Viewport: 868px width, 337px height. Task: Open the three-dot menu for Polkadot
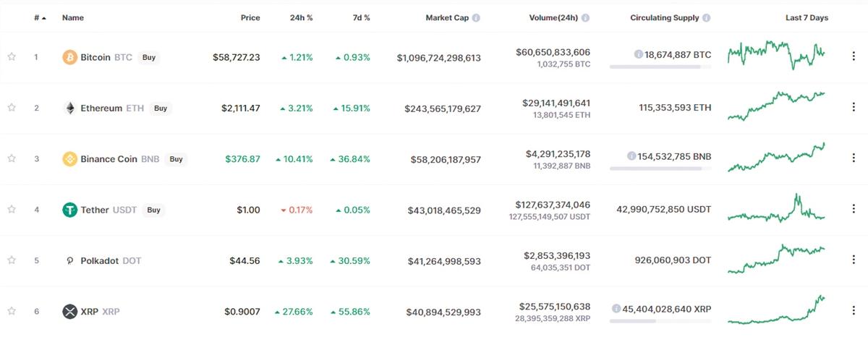tap(854, 260)
